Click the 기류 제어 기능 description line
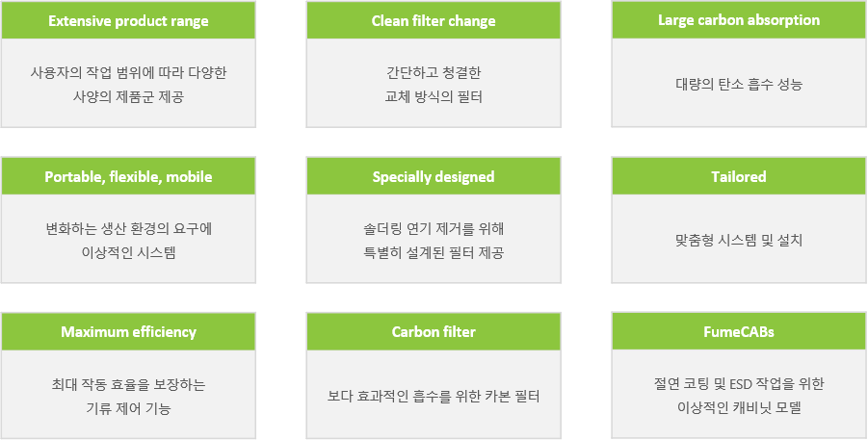The width and height of the screenshot is (868, 440). tap(128, 408)
